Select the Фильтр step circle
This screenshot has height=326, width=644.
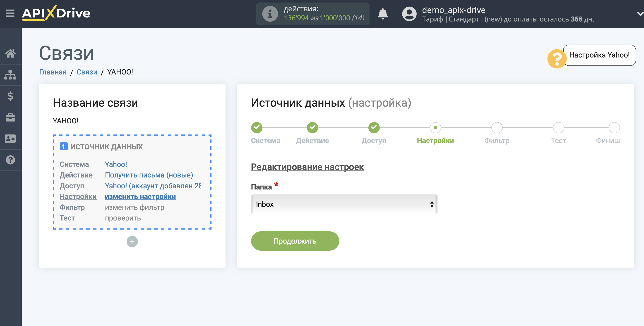point(497,128)
